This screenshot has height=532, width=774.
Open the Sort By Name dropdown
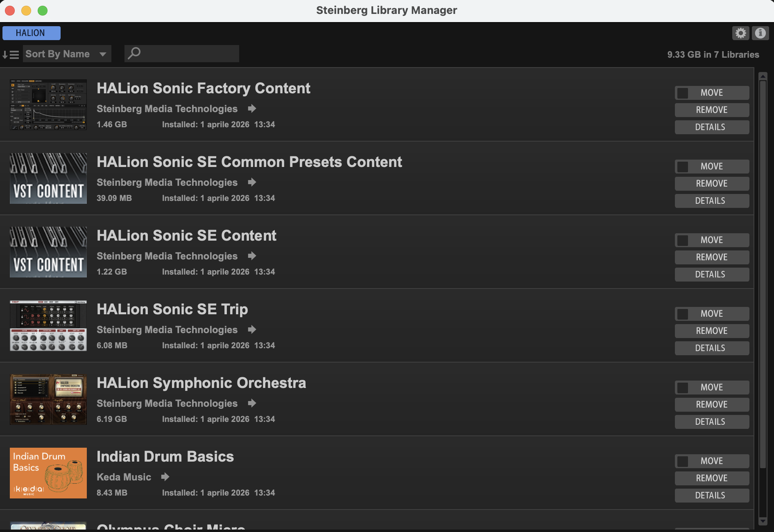pyautogui.click(x=67, y=54)
